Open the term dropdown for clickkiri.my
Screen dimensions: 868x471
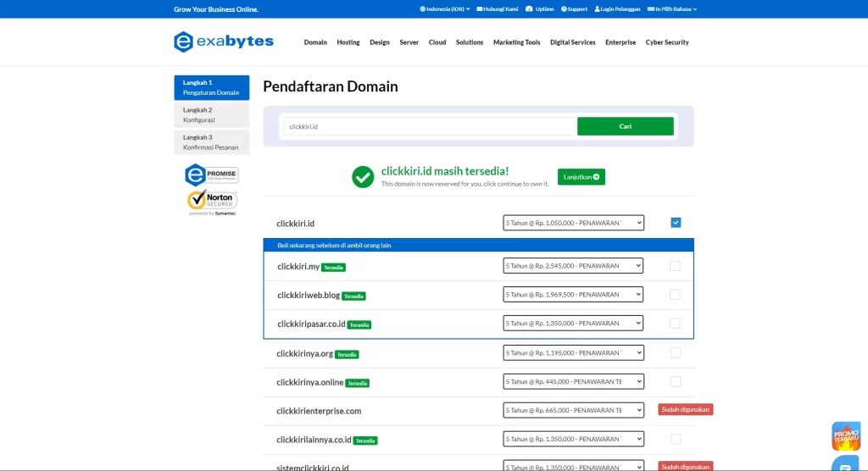(x=573, y=266)
